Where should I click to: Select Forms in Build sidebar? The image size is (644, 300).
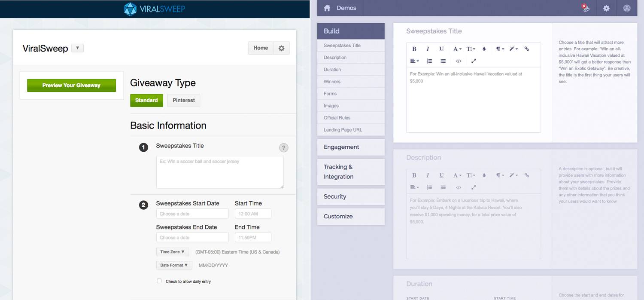(x=351, y=94)
